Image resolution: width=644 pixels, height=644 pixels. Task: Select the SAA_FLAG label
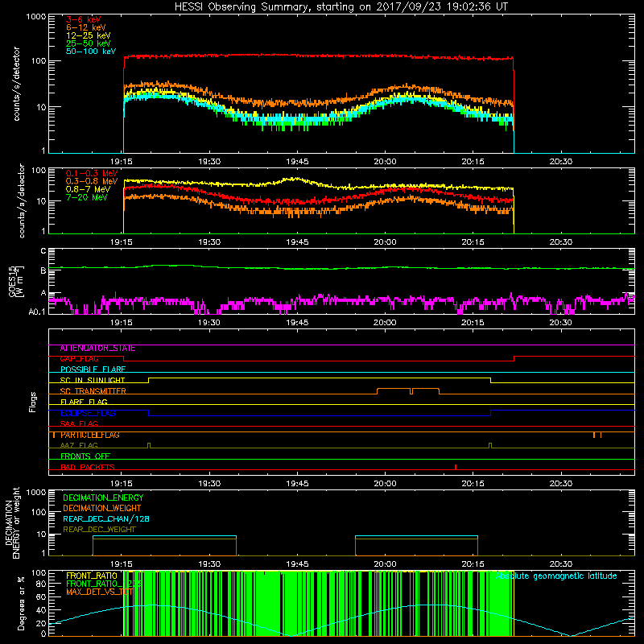pyautogui.click(x=79, y=424)
